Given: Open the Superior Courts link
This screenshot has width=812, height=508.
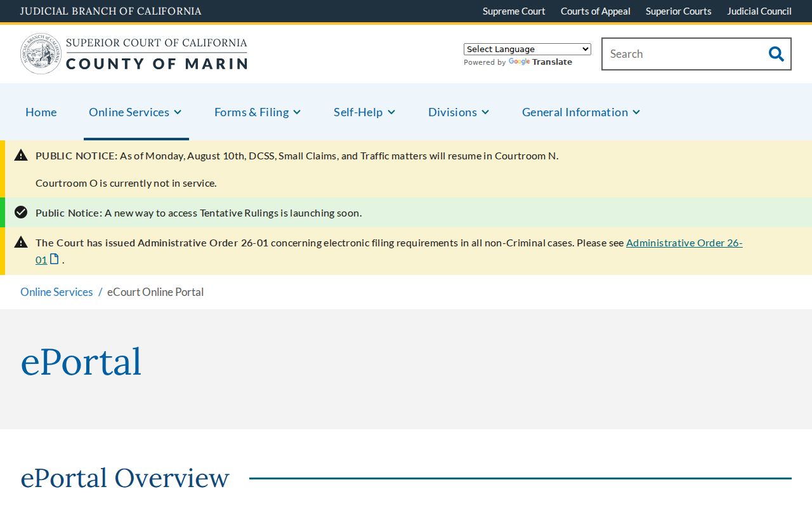Looking at the screenshot, I should click(x=679, y=11).
